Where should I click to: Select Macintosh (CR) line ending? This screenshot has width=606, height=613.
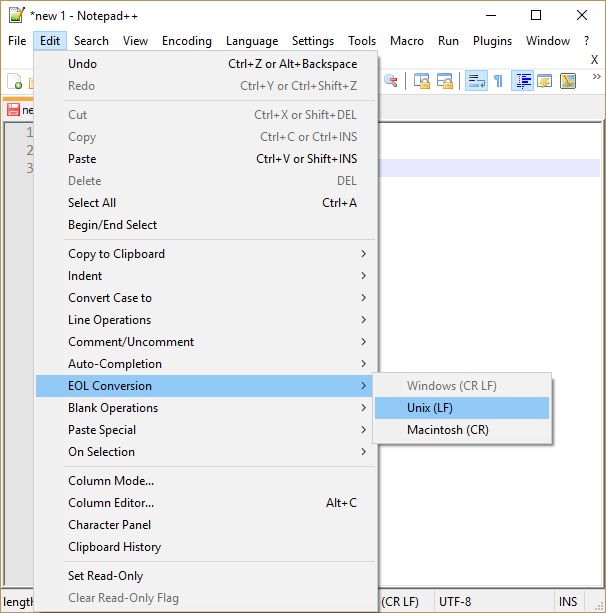[462, 430]
